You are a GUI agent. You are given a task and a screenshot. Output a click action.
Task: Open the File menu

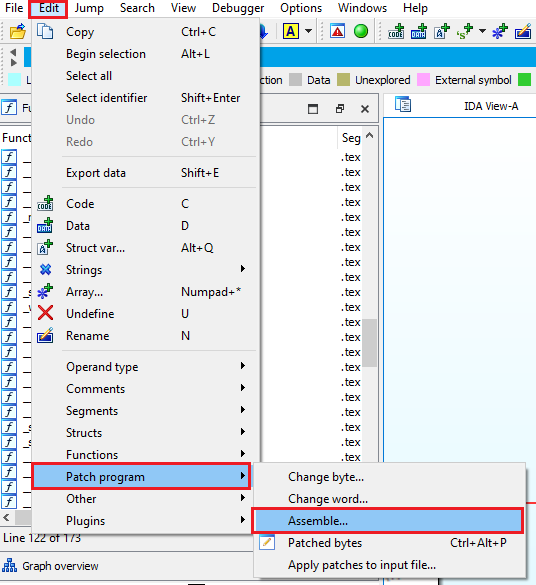coord(14,8)
